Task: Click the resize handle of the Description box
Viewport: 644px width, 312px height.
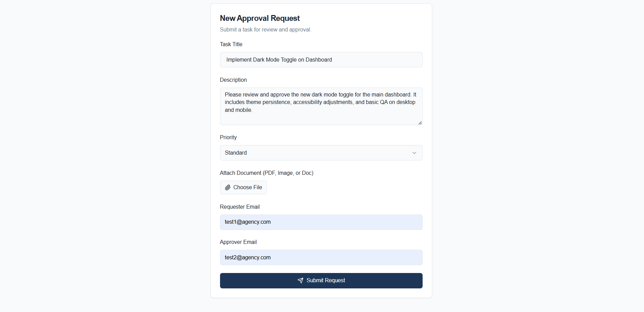Action: click(420, 123)
